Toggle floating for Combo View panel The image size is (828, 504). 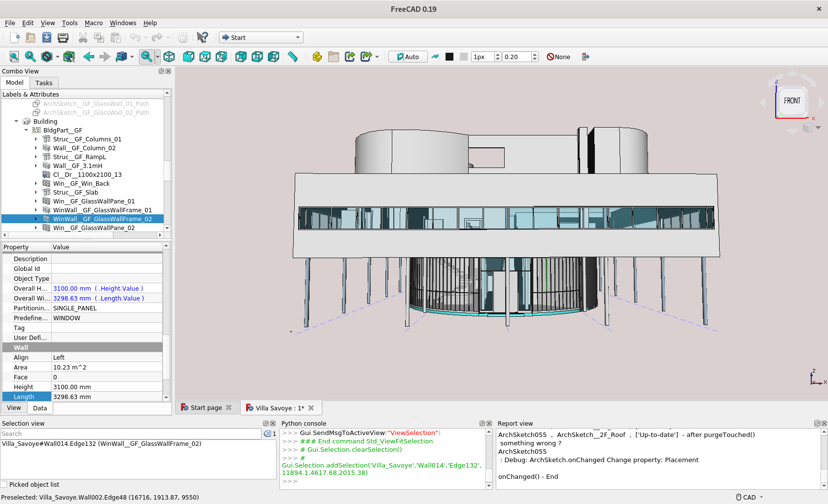click(x=161, y=71)
